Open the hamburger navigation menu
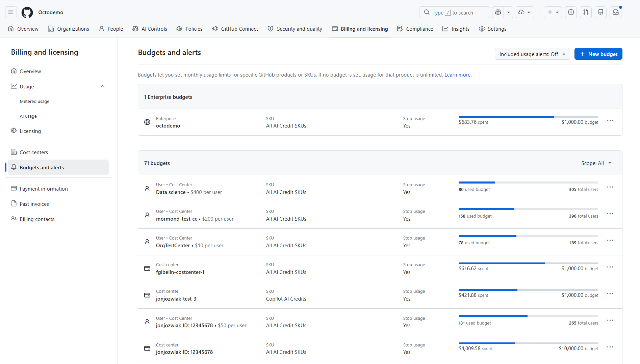Screen dimensions: 640x364 click(11, 12)
